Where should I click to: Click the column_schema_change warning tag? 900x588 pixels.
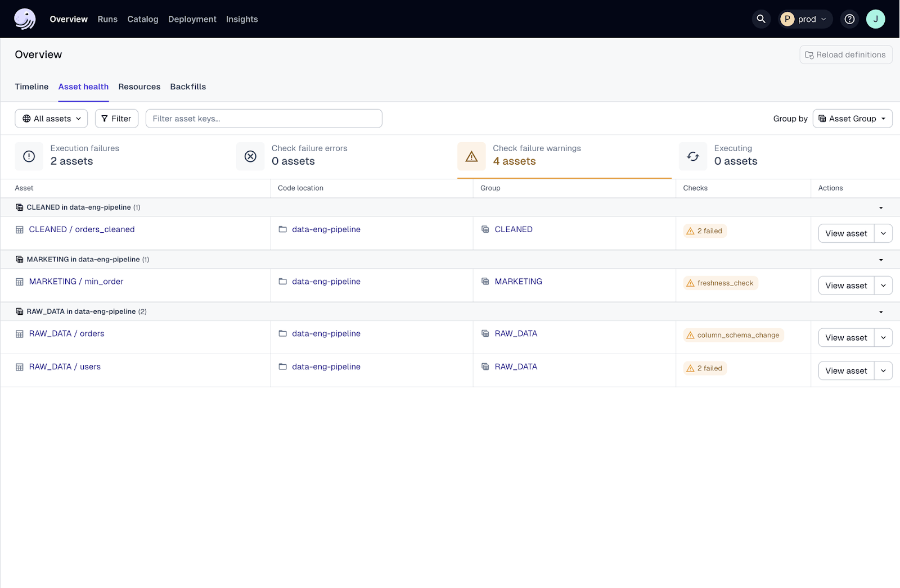point(733,335)
